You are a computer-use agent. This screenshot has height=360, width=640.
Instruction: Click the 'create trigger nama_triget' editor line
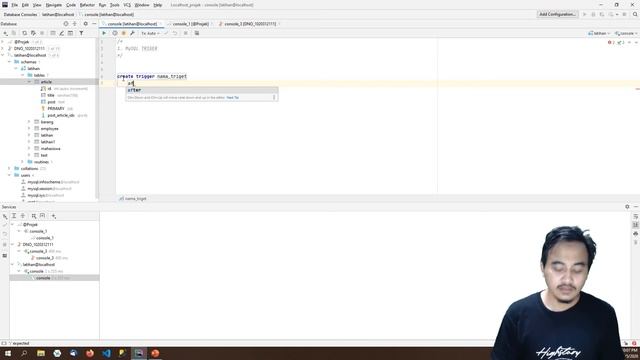click(152, 76)
